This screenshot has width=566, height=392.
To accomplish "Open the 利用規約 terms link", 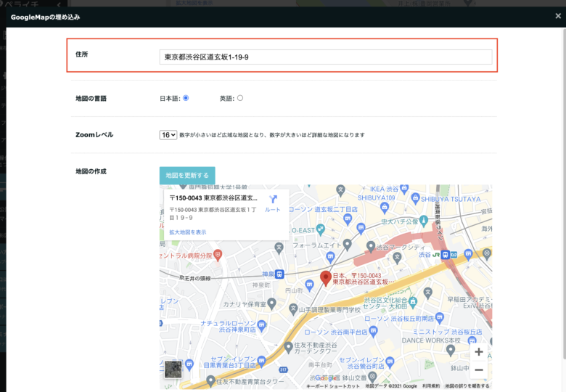I will [x=431, y=386].
